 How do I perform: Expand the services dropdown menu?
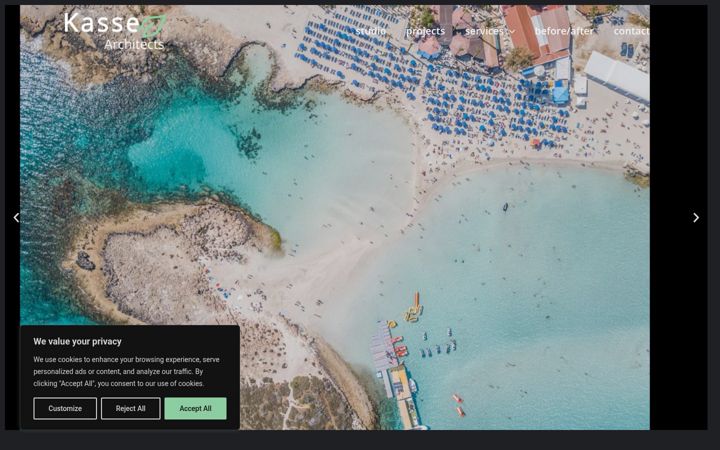[x=490, y=31]
